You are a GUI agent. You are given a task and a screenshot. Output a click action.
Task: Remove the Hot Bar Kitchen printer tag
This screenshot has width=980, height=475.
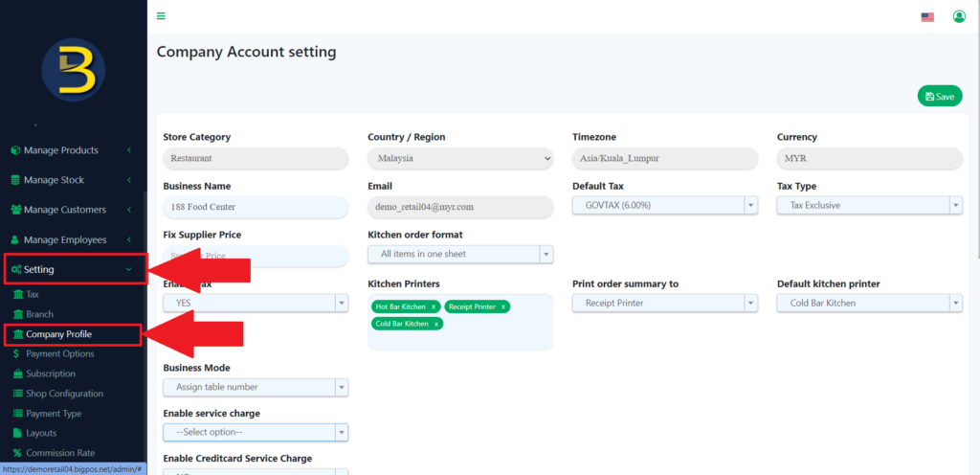434,306
